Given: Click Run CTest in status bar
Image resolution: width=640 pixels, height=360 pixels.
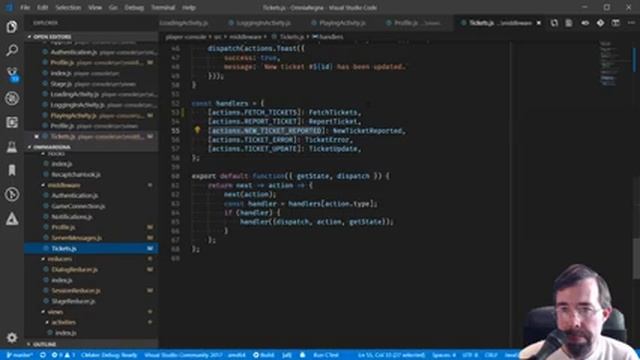Looking at the screenshot, I should coord(326,355).
